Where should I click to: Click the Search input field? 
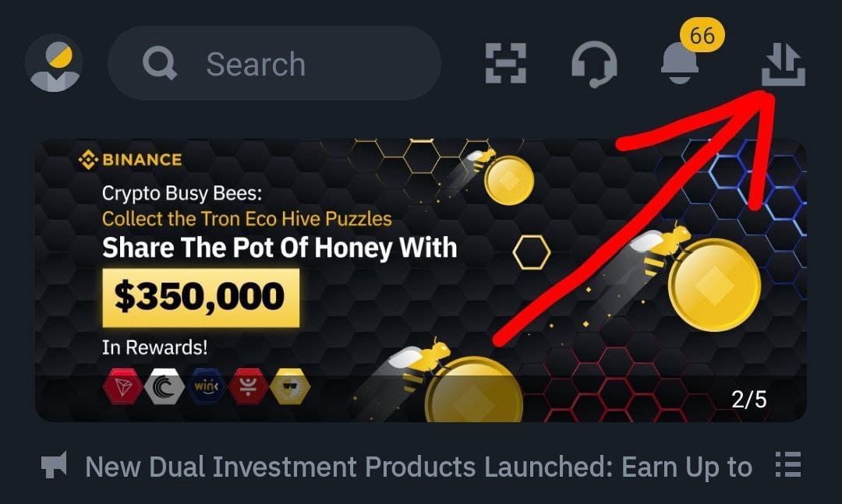tap(274, 63)
